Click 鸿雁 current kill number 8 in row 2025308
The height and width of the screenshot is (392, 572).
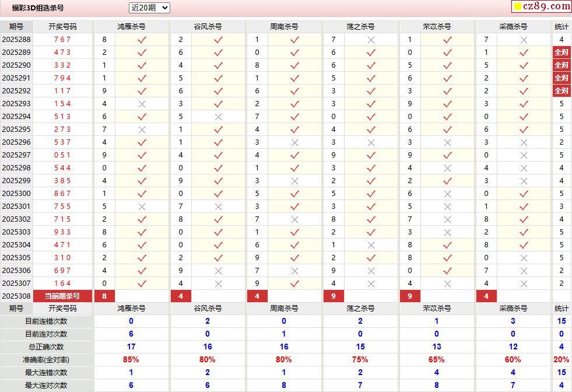pyautogui.click(x=104, y=296)
